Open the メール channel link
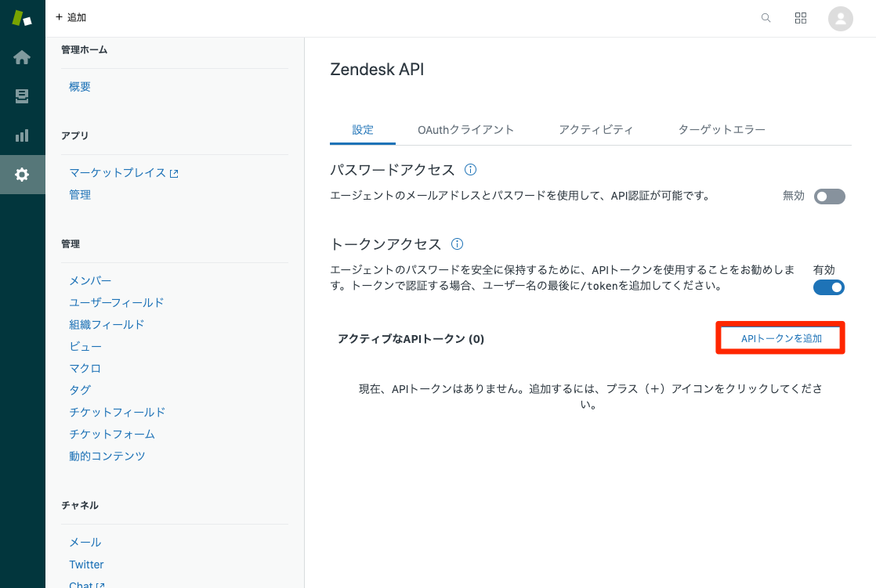Viewport: 876px width, 588px height. pos(85,543)
